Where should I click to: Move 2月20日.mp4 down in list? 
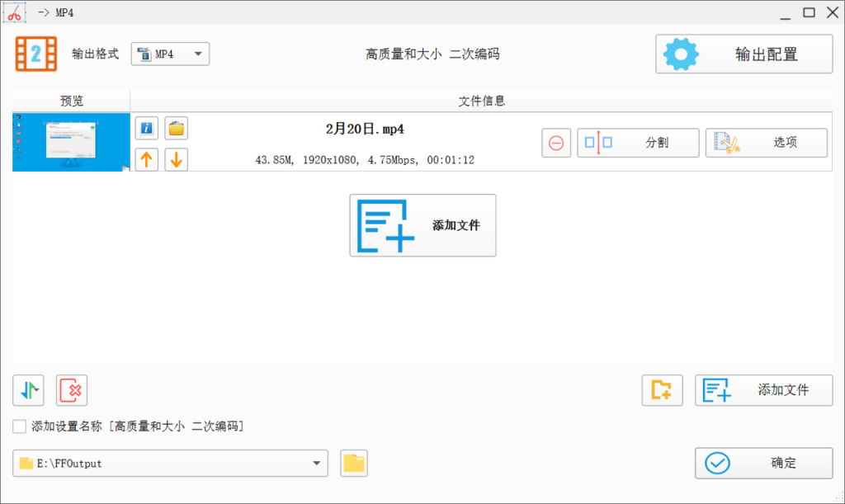click(x=177, y=159)
